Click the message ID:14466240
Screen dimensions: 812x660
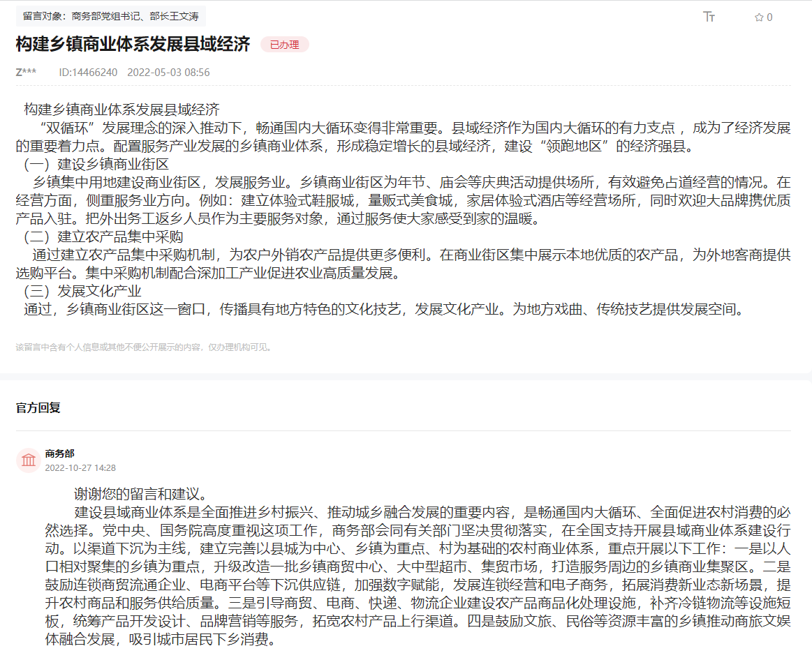click(88, 73)
